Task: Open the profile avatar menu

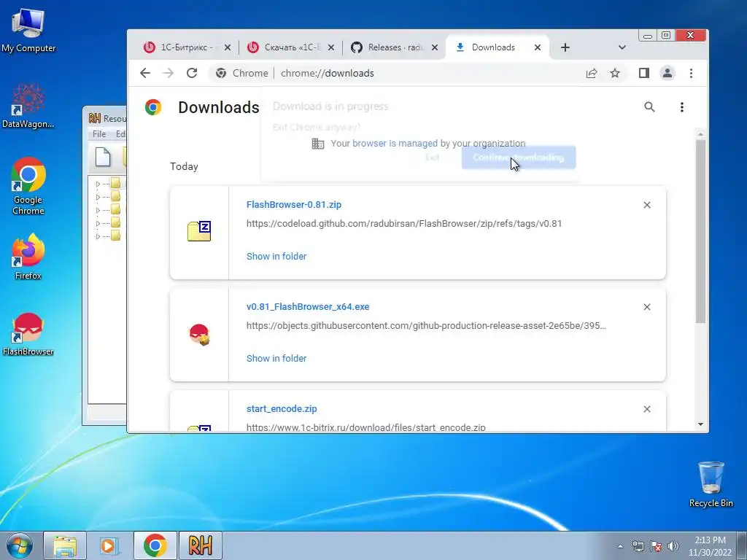Action: (x=667, y=73)
